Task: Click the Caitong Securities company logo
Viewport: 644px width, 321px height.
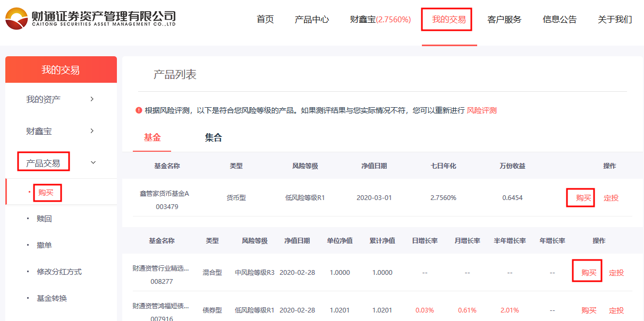Action: [x=90, y=19]
